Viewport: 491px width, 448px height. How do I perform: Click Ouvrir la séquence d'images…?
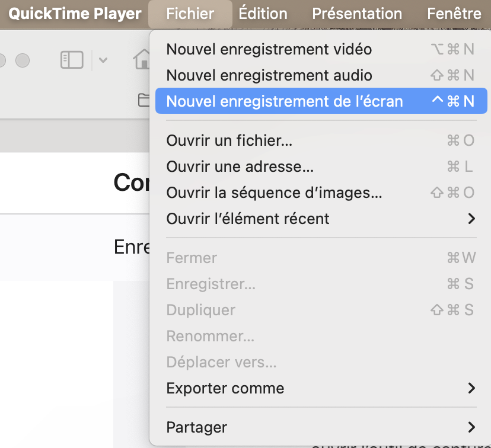274,193
